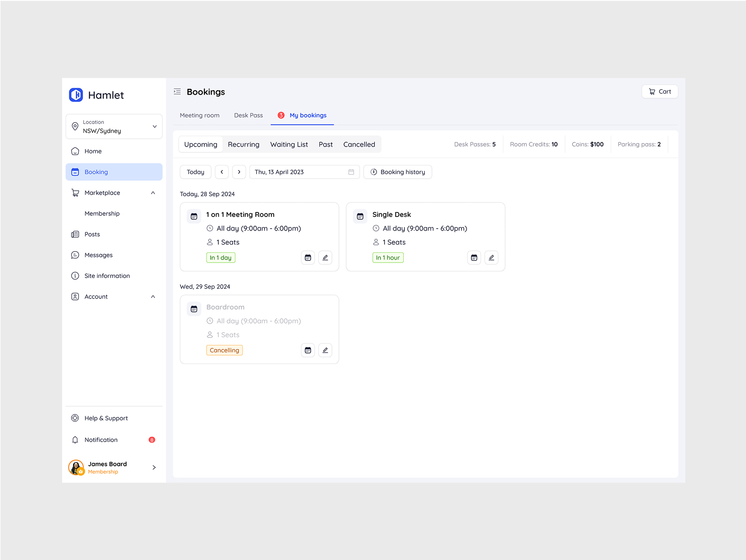This screenshot has height=560, width=746.
Task: Click the edit pencil on 1 on 1 Meeting Room
Action: 325,257
